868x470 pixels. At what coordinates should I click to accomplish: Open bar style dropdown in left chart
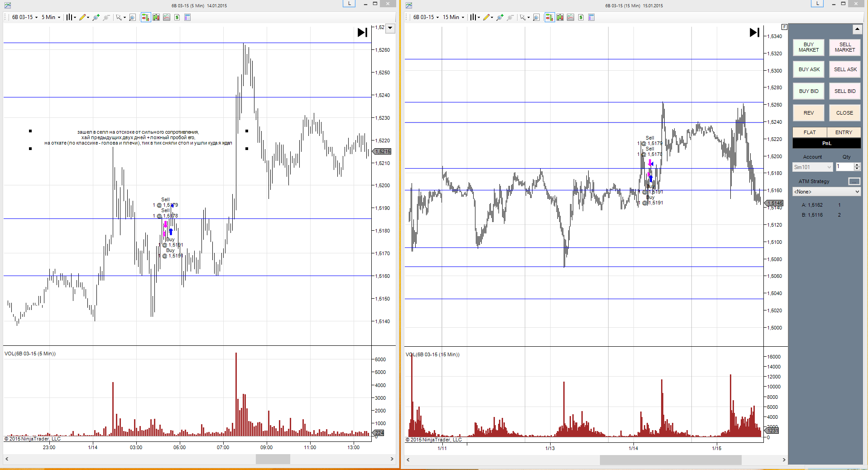[x=71, y=17]
